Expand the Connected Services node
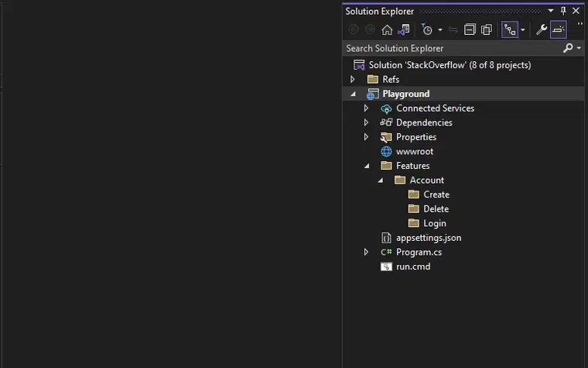The image size is (588, 368). tap(366, 108)
